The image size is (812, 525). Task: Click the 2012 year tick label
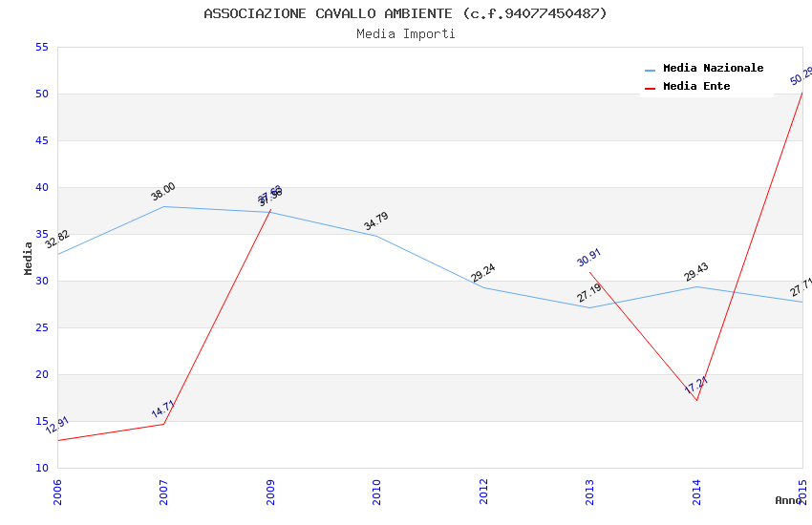coord(483,492)
